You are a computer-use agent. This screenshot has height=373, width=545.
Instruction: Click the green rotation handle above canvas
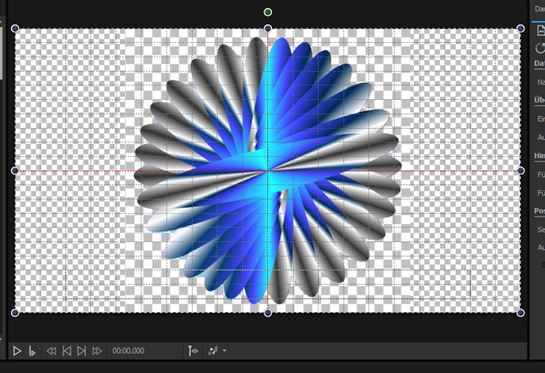point(268,13)
